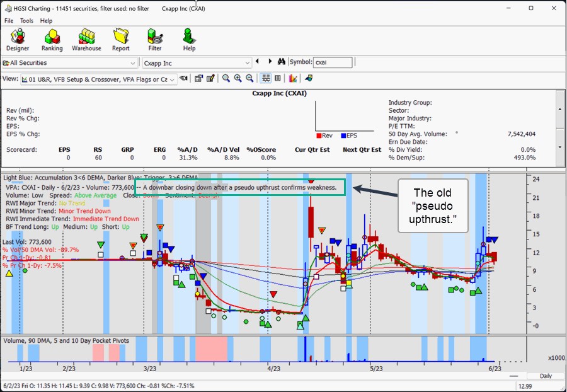Click the info panel scroll down arrow
567x392 pixels.
coord(560,147)
